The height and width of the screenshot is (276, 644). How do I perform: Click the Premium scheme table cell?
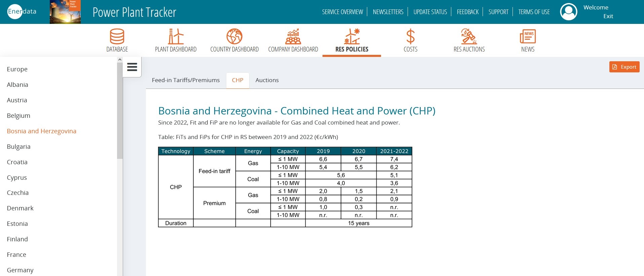pyautogui.click(x=214, y=203)
